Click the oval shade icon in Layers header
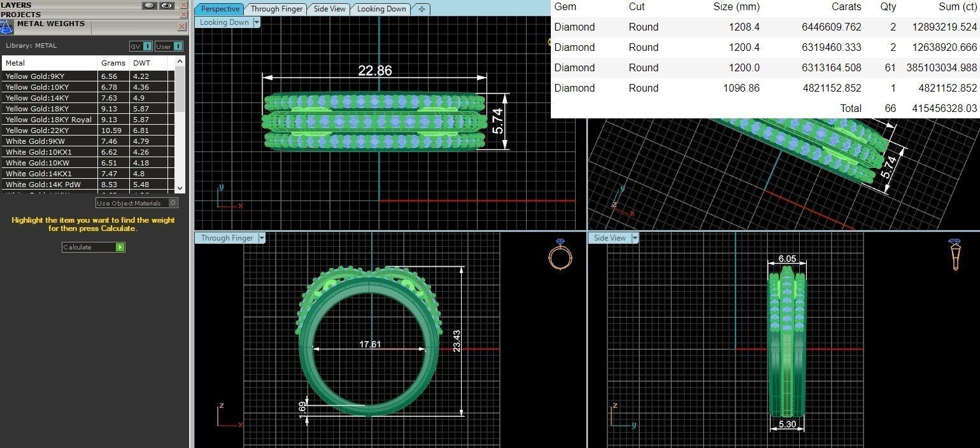This screenshot has width=980, height=448. point(150,5)
